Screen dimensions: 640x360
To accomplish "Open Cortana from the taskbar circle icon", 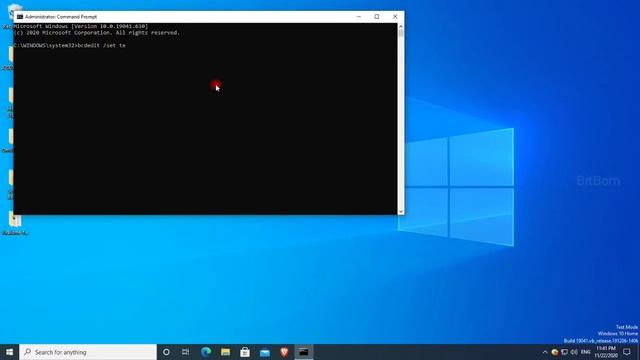I will pyautogui.click(x=166, y=352).
